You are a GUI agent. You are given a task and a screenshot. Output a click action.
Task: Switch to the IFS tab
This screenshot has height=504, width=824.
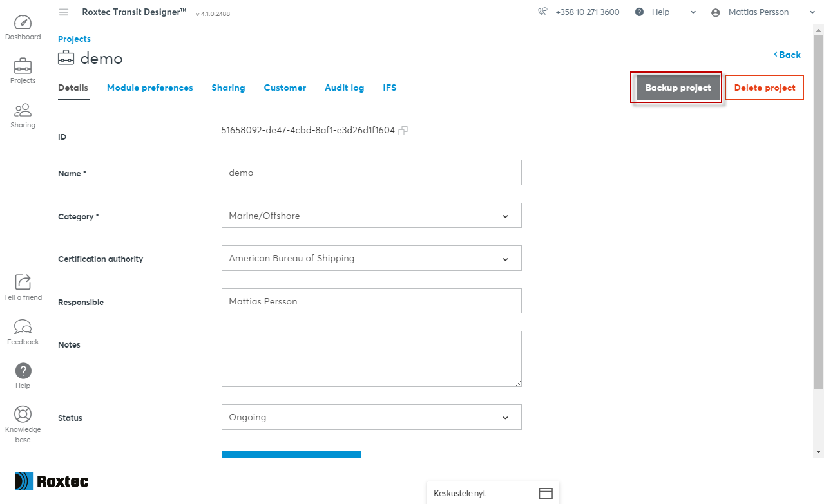pyautogui.click(x=390, y=88)
